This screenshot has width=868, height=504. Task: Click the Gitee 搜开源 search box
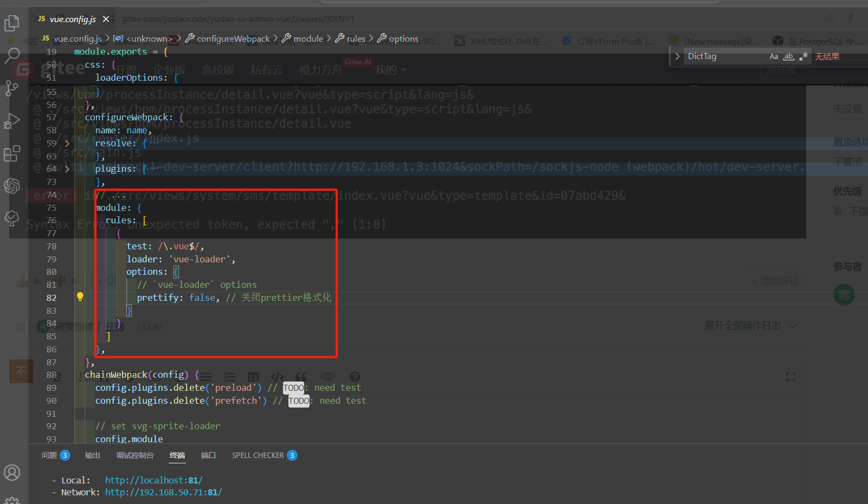[x=813, y=70]
